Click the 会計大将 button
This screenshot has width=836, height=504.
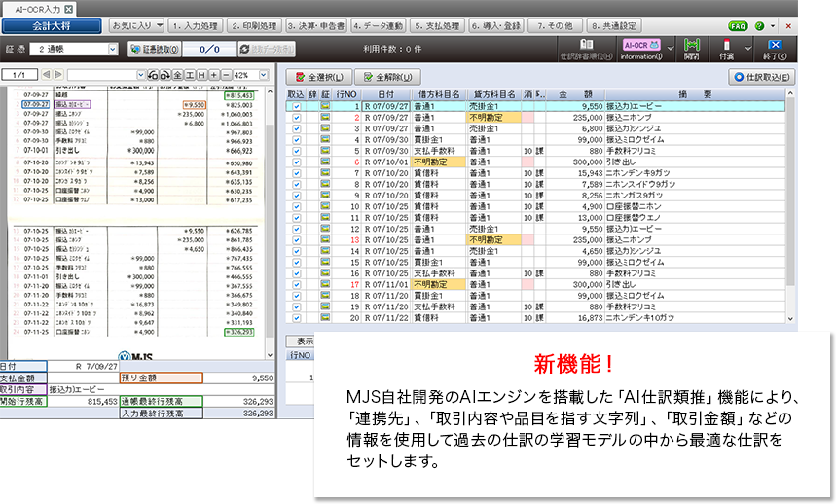click(52, 26)
